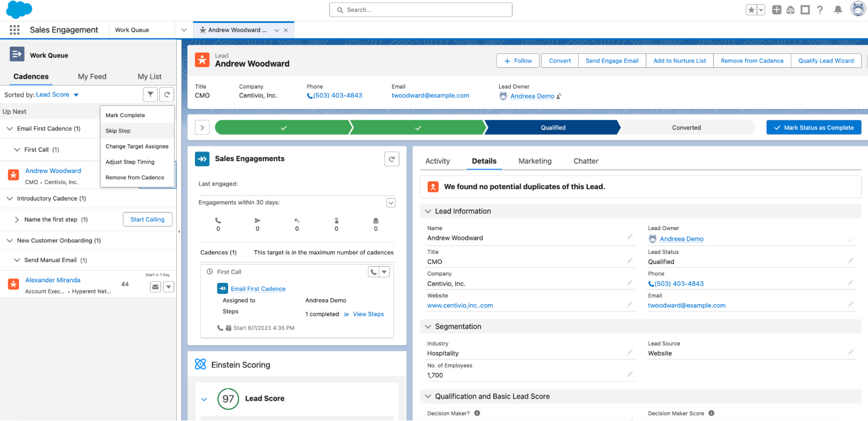Screen dimensions: 868x421
Task: Refresh the Sales Engagements panel
Action: coord(391,159)
